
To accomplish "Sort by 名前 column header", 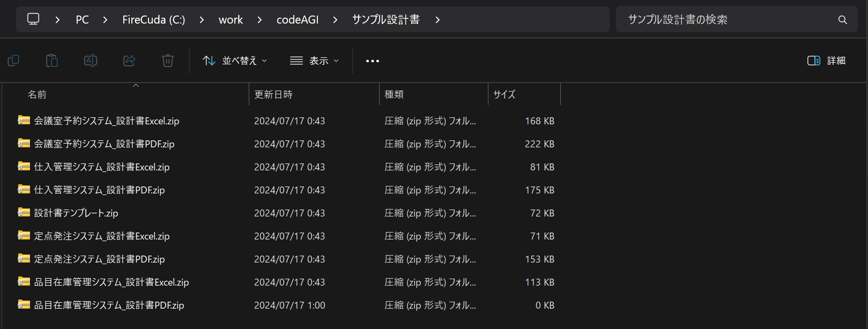I will point(37,94).
